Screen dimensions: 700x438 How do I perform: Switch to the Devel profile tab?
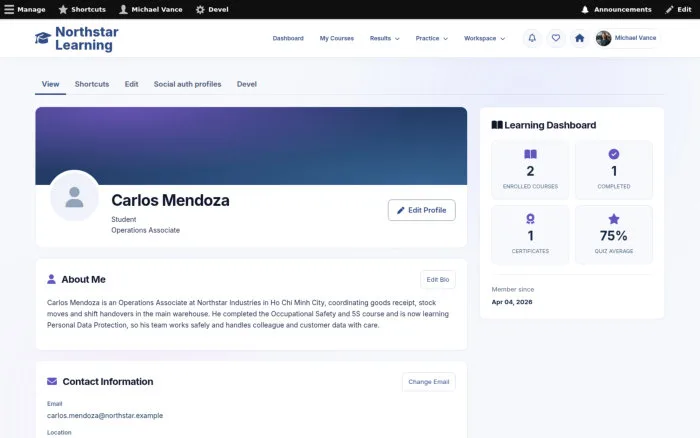246,84
